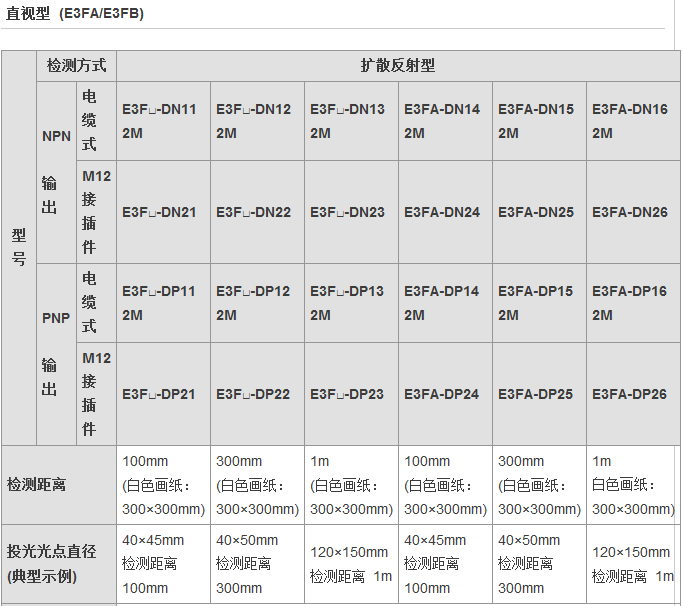Select the E3FA-DN25 model cell
Viewport: 682px width, 606px height.
coord(538,212)
